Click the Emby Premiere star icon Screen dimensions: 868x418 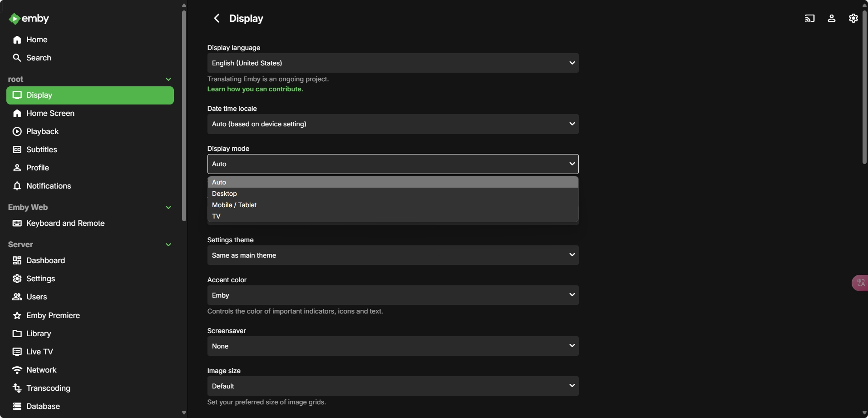(x=17, y=316)
